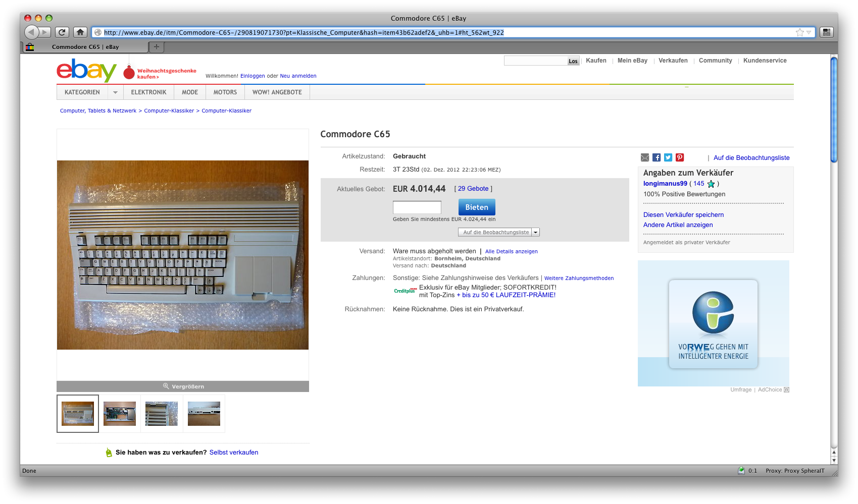Open the Community page

(715, 61)
